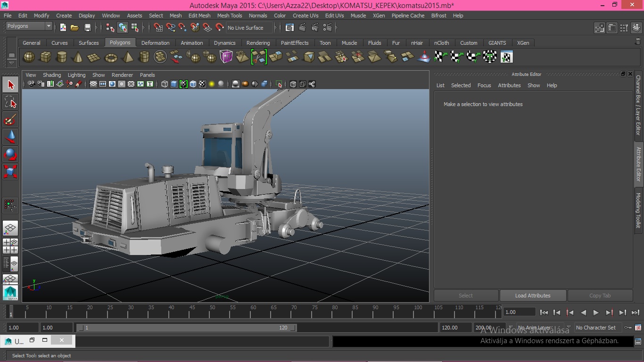Create a polygon pyramid from the shelf

pyautogui.click(x=127, y=57)
